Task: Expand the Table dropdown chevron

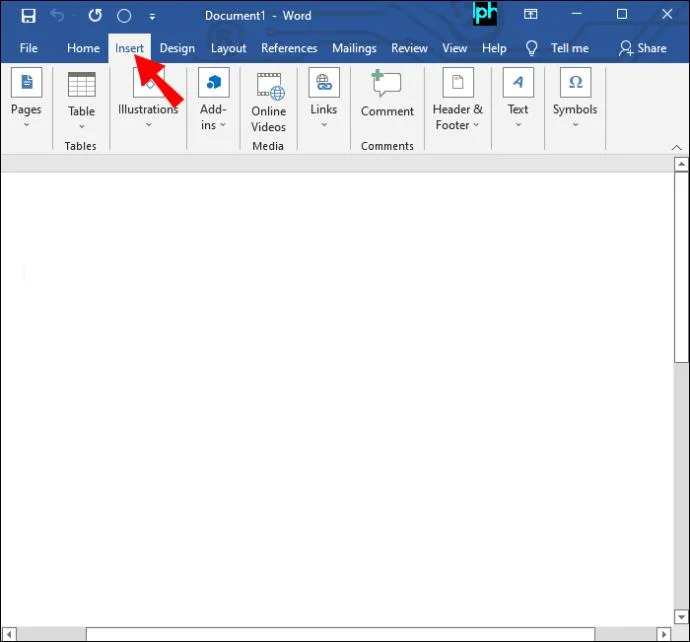Action: 81,127
